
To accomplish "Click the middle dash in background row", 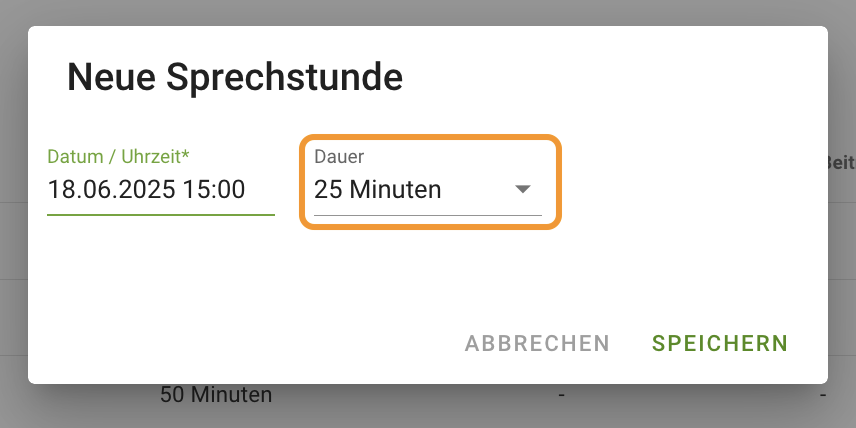I will (x=561, y=395).
